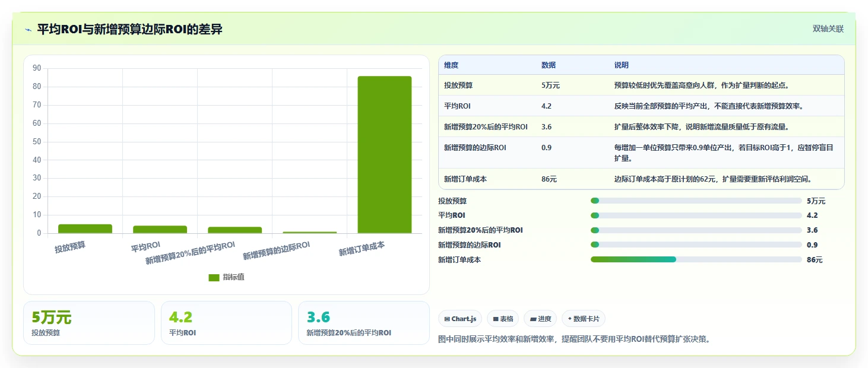Click the 90 tick on the y-axis

click(x=37, y=68)
